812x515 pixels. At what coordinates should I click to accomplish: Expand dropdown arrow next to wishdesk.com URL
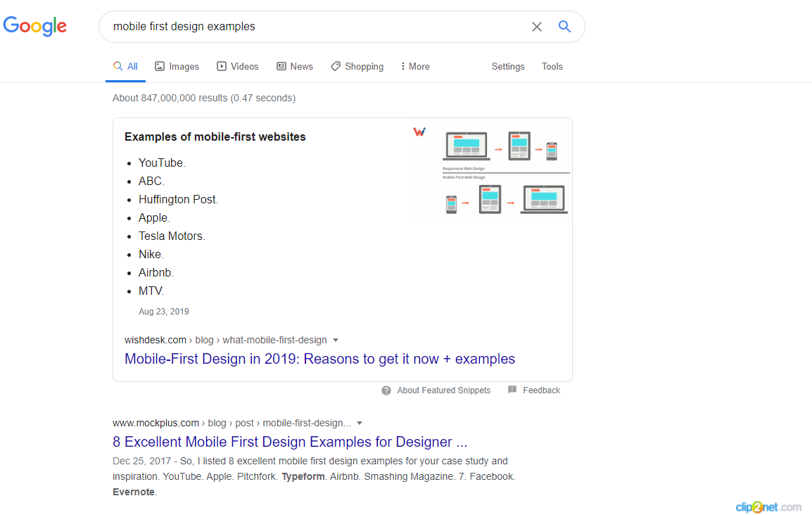point(336,340)
